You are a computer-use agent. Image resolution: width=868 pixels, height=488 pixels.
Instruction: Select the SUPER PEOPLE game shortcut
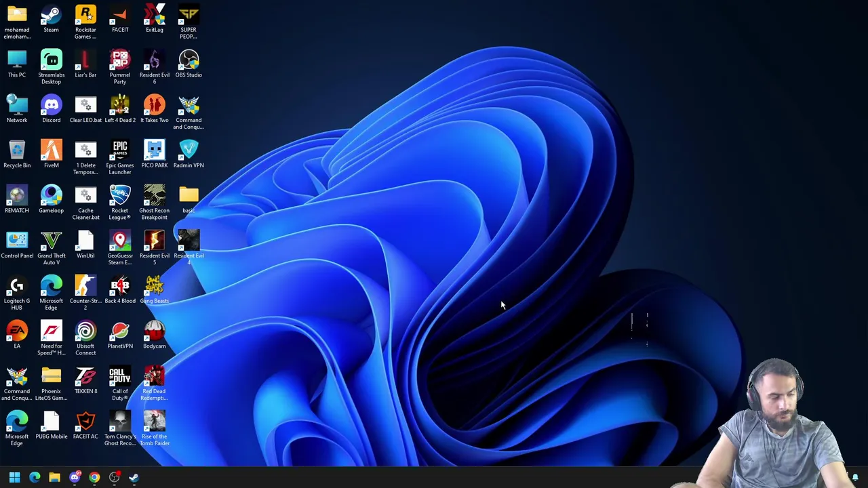pyautogui.click(x=189, y=22)
